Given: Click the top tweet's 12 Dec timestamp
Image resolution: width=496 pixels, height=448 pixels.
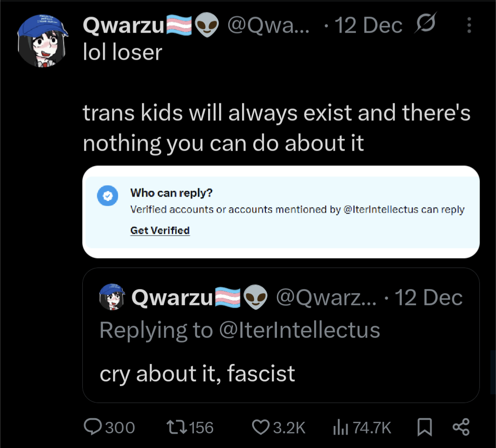Looking at the screenshot, I should (369, 26).
